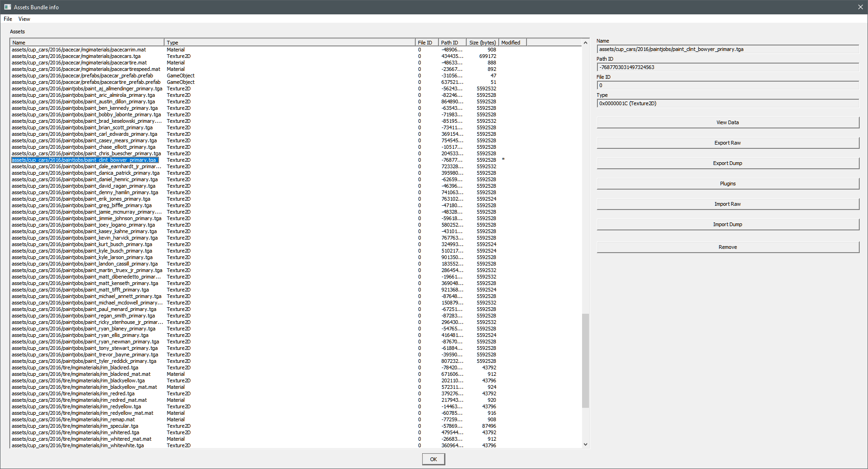Click the Import Raw button
This screenshot has width=868, height=469.
point(728,204)
